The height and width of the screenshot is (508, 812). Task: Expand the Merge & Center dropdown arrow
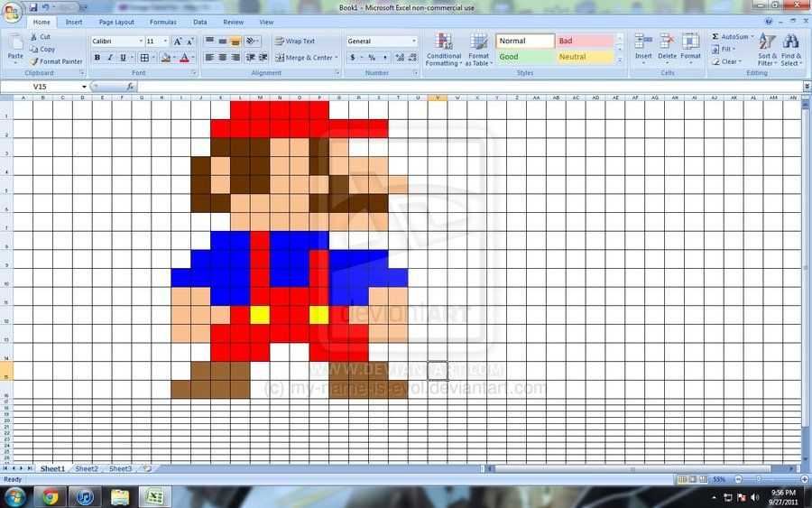pyautogui.click(x=337, y=58)
